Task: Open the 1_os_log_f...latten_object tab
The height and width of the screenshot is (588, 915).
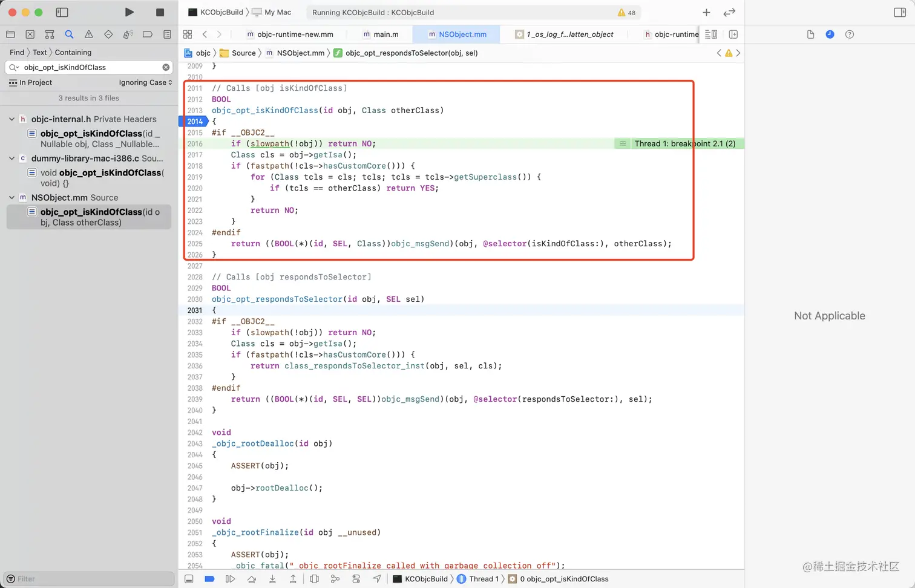Action: pos(564,34)
